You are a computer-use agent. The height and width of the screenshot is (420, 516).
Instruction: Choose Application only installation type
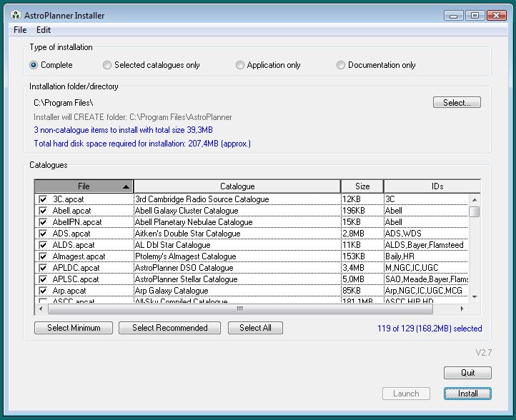tap(240, 65)
